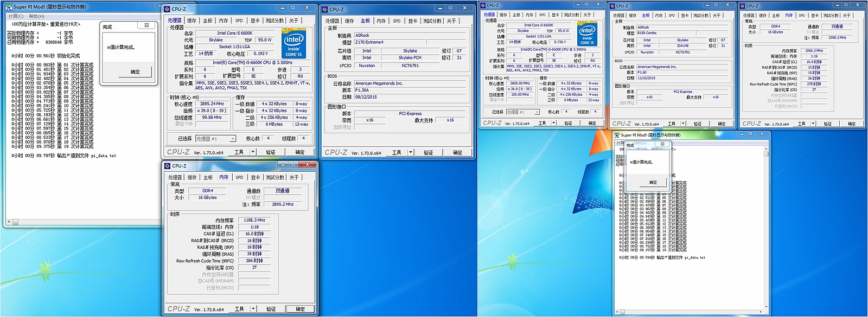
Task: Click 工具 button in Z170 Extreme4 CPU-Z window
Action: click(x=397, y=153)
